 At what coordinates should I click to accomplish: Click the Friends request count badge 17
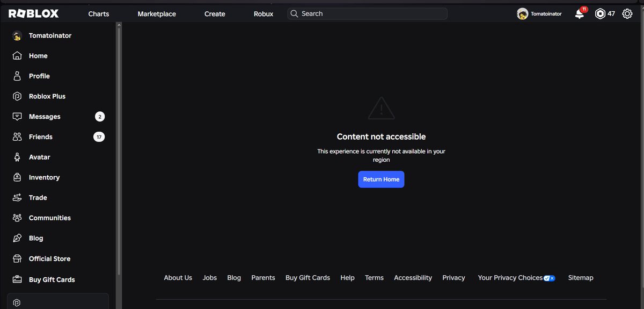coord(99,137)
